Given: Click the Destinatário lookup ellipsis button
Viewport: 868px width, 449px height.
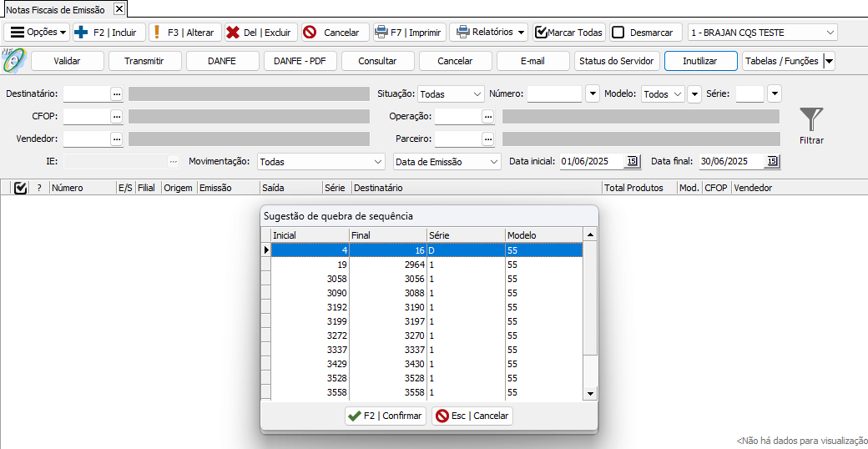Looking at the screenshot, I should 117,94.
